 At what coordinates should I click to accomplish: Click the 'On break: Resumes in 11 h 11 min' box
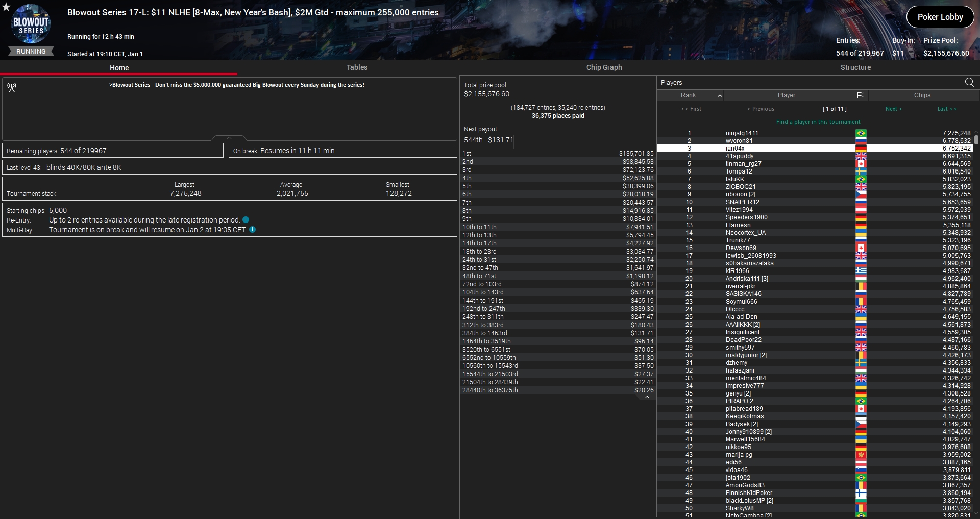(342, 151)
